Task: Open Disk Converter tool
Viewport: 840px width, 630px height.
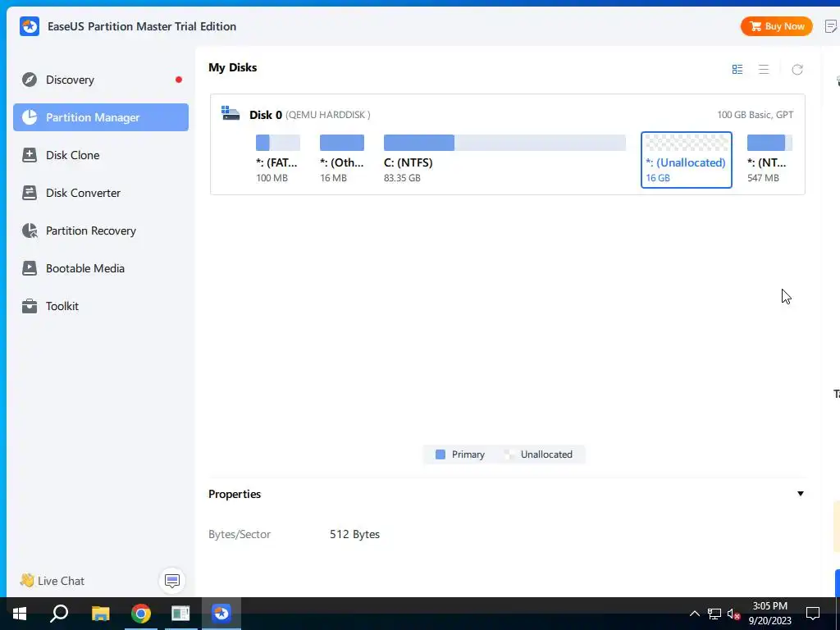Action: click(x=101, y=193)
